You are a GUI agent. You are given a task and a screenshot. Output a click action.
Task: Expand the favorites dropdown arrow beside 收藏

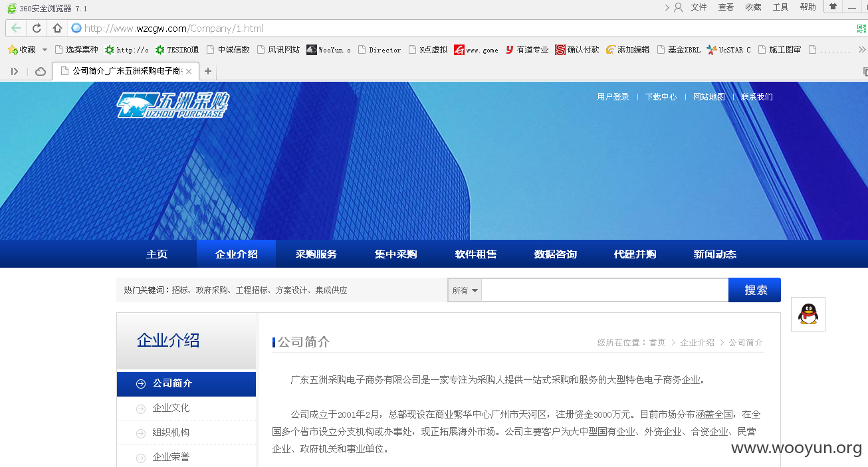pos(45,50)
